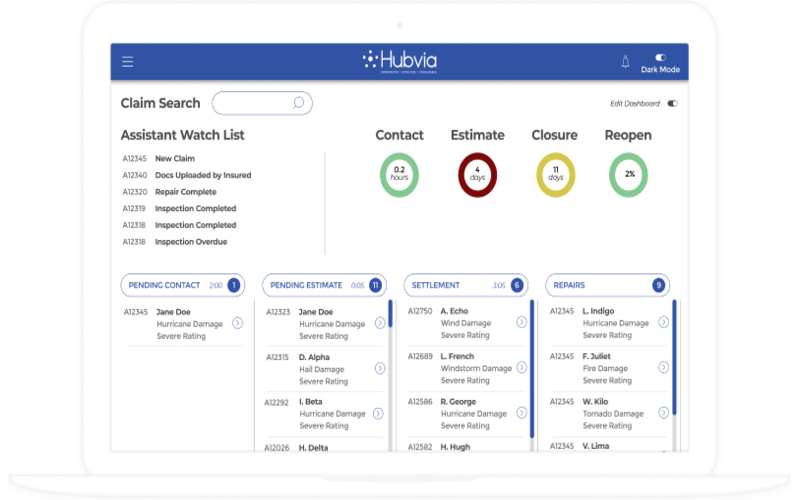Expand L. Indigo hurricane claim arrow
Image resolution: width=800 pixels, height=500 pixels.
point(664,322)
